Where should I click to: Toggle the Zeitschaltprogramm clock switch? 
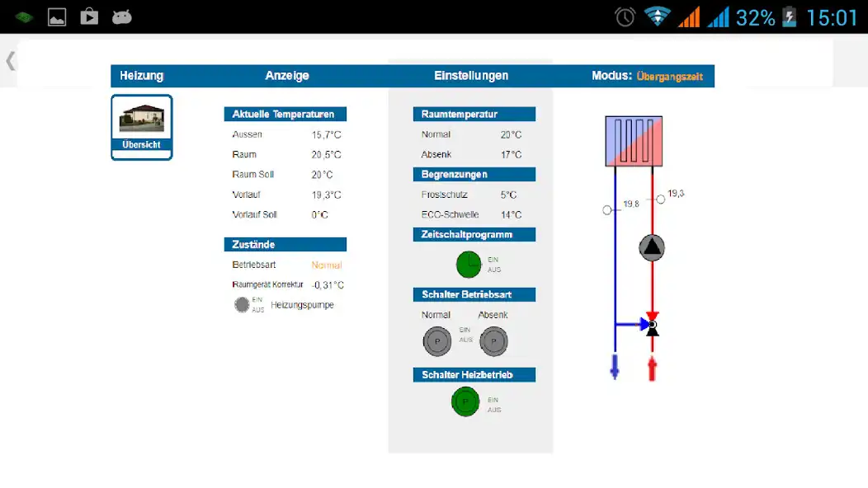pos(469,265)
